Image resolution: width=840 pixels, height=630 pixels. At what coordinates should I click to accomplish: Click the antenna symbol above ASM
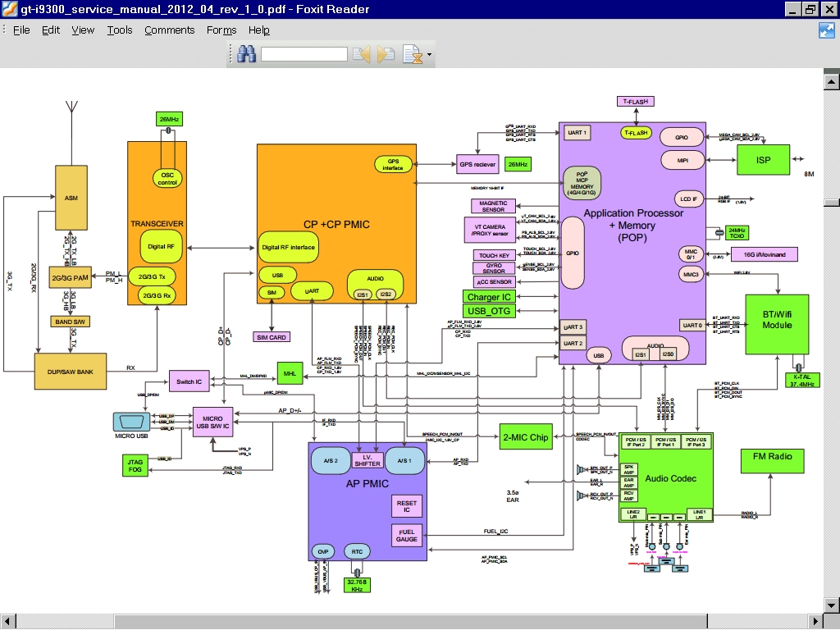71,107
